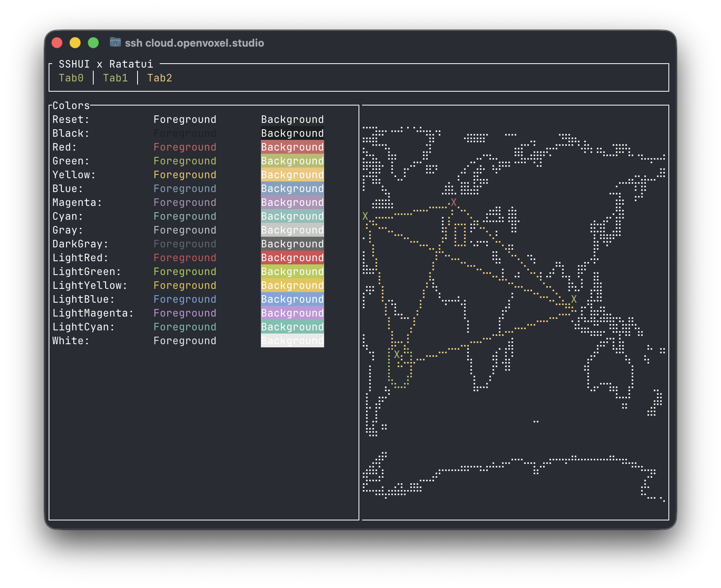This screenshot has height=588, width=721.
Task: Click the red Background color swatch
Action: point(292,147)
